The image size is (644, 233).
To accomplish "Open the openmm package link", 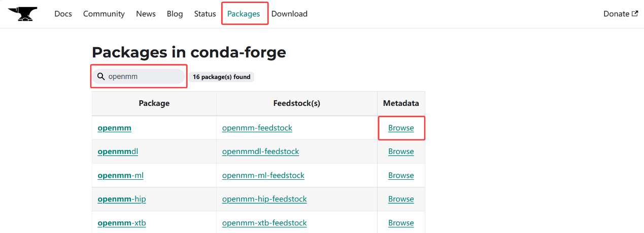I will pyautogui.click(x=114, y=128).
